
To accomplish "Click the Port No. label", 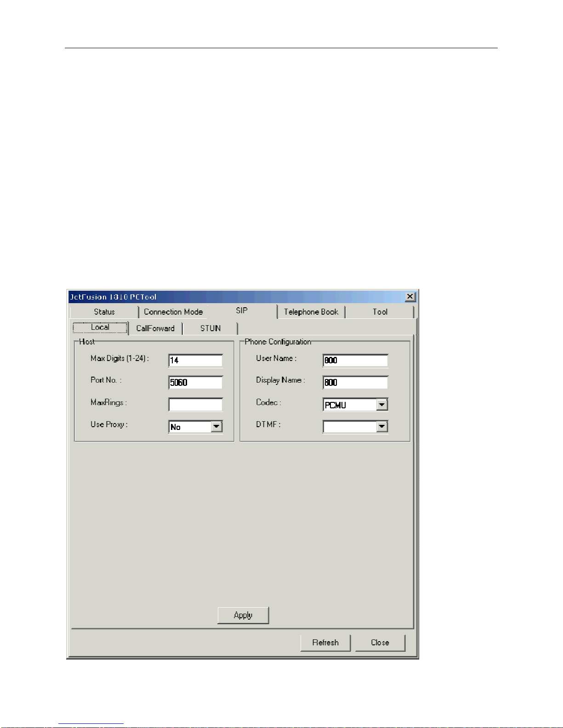I will coord(106,380).
